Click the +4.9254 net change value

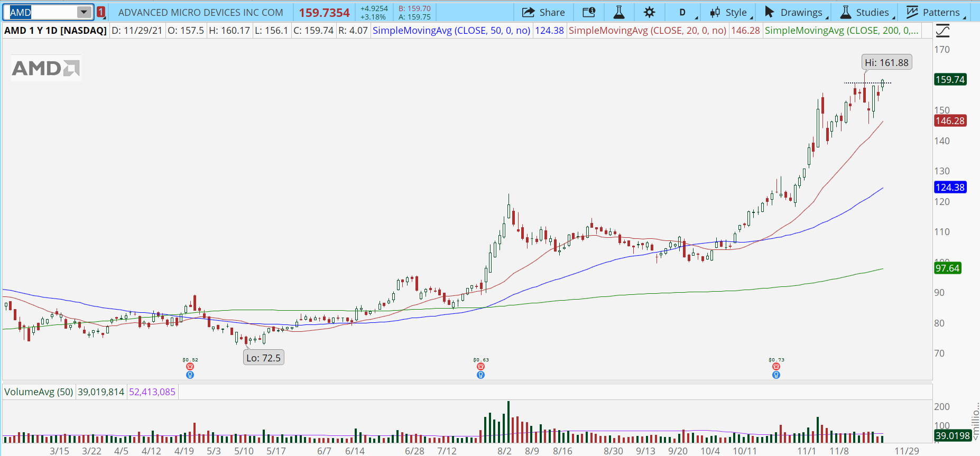pos(374,8)
